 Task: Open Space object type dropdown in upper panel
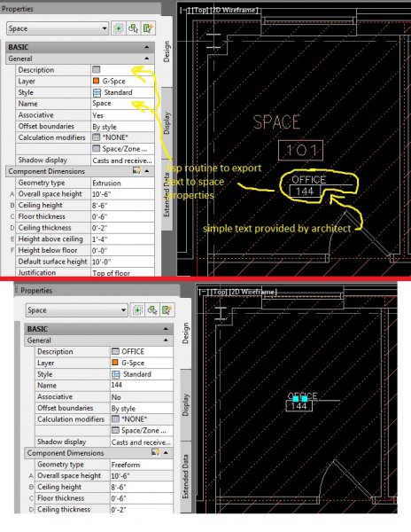click(x=58, y=28)
